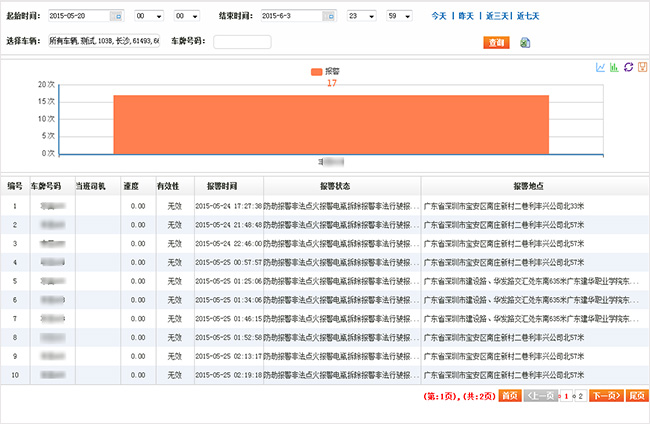Select alarm time 2015-05-25 02:19:18 cell
650x424 pixels.
pos(228,375)
